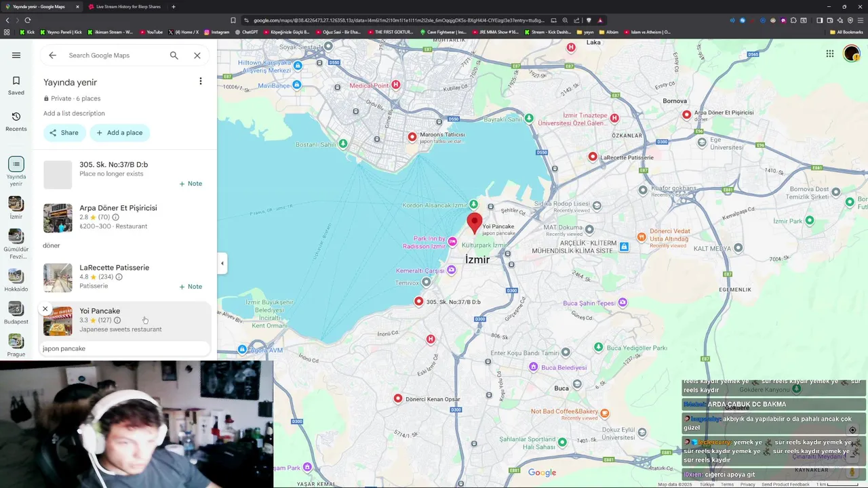Viewport: 868px width, 488px height.
Task: Click the Add a place button
Action: click(120, 133)
